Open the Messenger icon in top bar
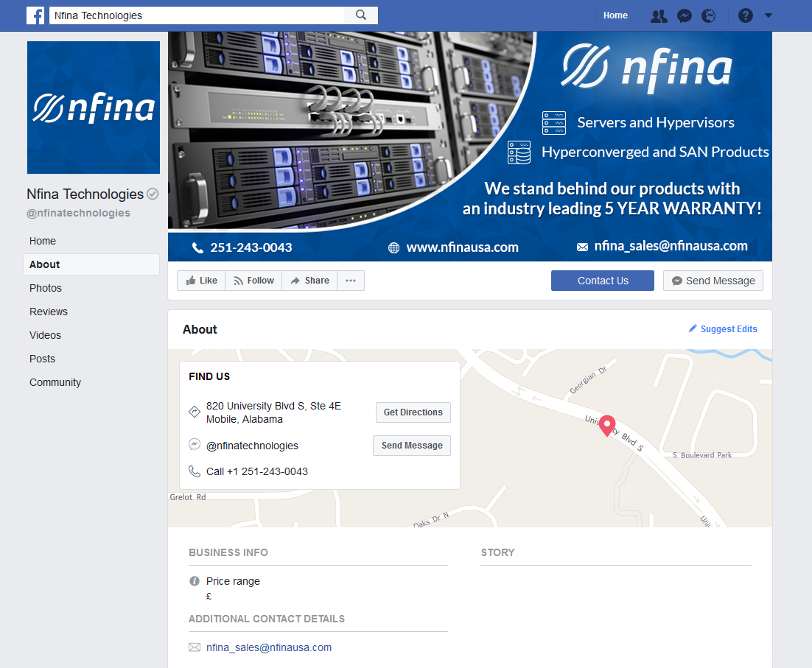This screenshot has height=668, width=812. (684, 15)
